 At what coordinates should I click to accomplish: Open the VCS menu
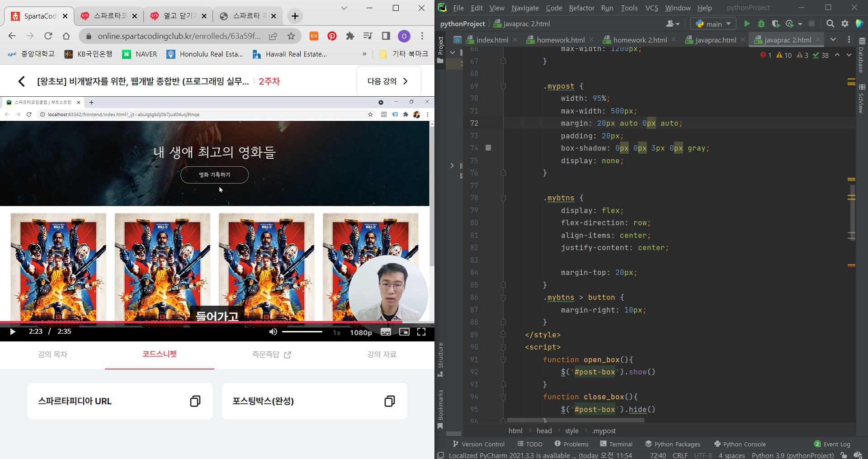(651, 8)
